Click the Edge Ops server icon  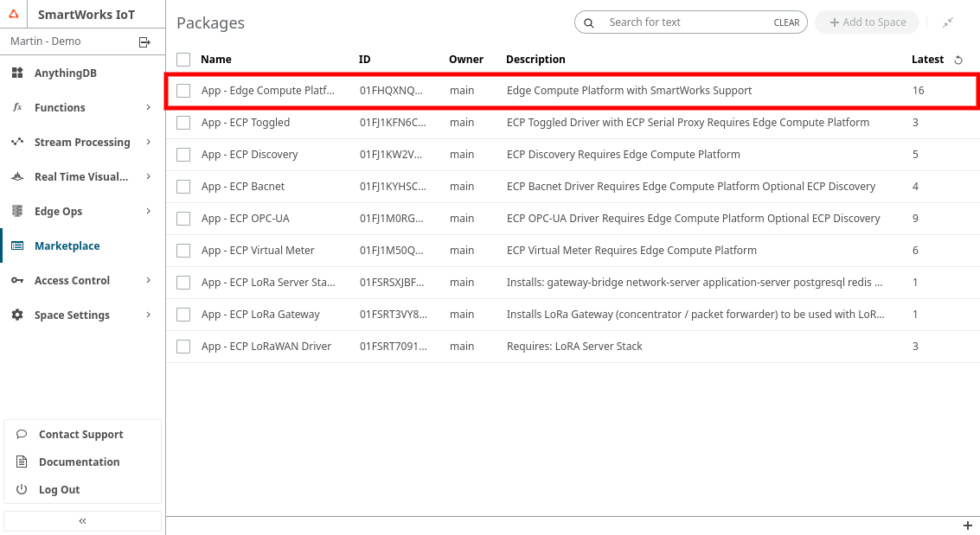[x=17, y=211]
